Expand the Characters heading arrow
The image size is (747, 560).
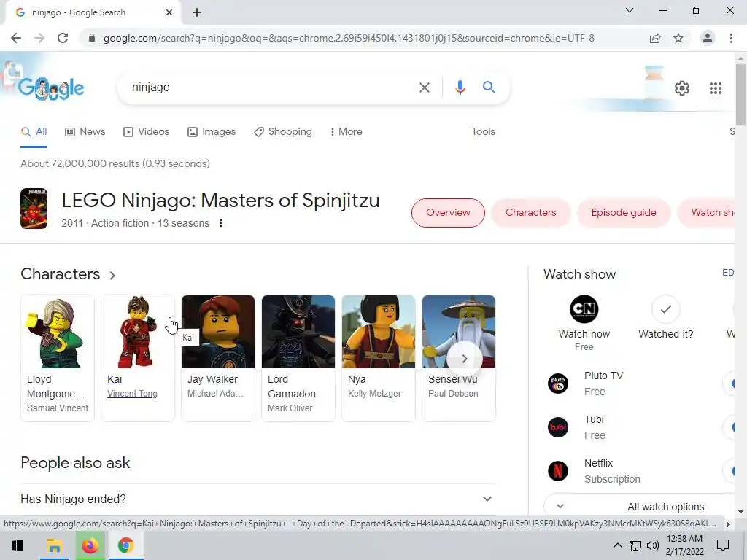click(112, 275)
